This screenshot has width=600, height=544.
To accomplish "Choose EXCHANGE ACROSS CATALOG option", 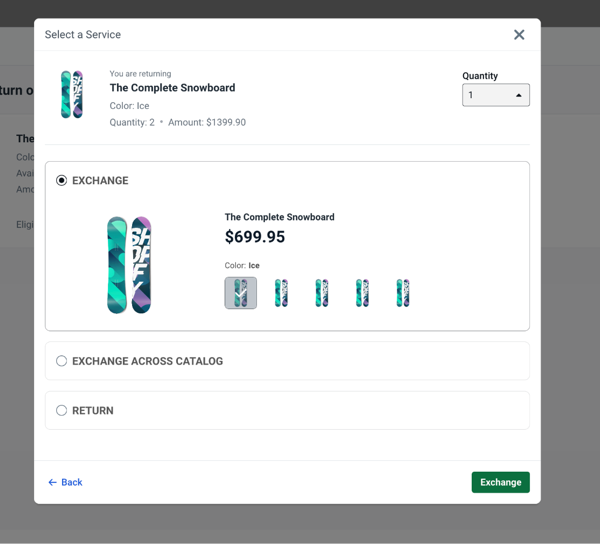I will 62,361.
